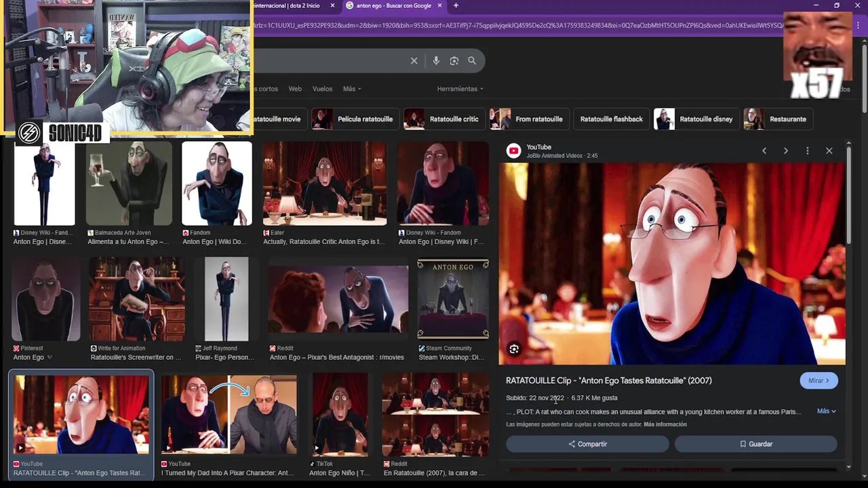Restore down the browser window
The height and width of the screenshot is (488, 868).
tap(837, 5)
